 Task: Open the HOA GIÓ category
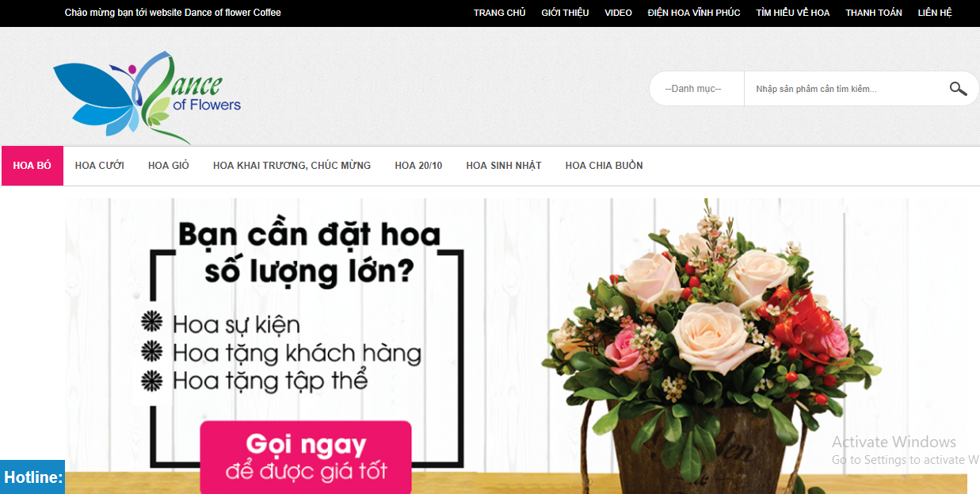click(167, 166)
